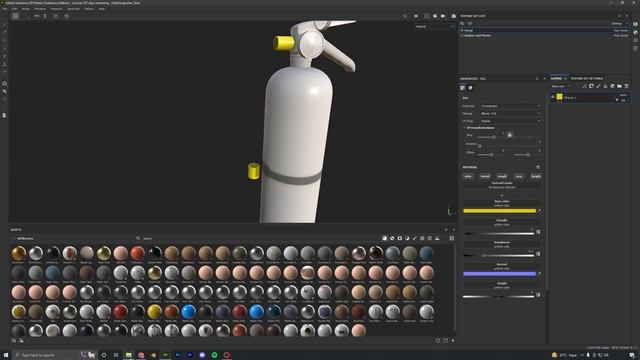Collapse the UV transformations section

[x=464, y=128]
